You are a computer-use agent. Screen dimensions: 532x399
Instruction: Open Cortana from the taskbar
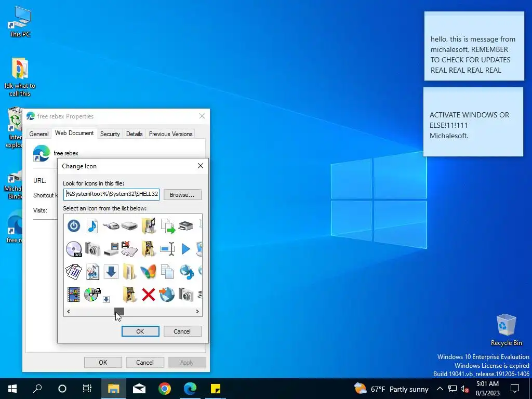pos(62,389)
